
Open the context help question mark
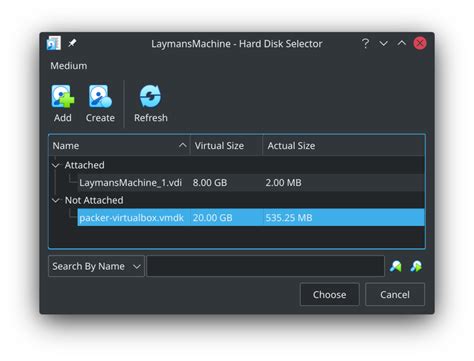click(x=365, y=43)
